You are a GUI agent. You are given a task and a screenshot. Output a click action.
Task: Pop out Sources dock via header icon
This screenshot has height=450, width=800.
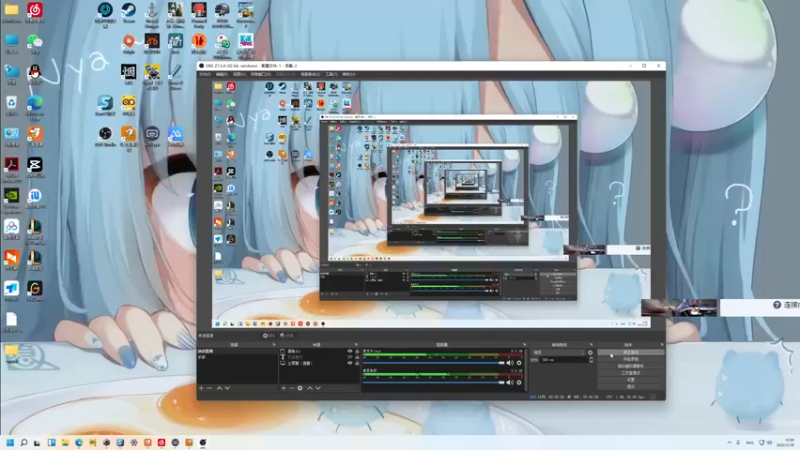click(x=356, y=345)
